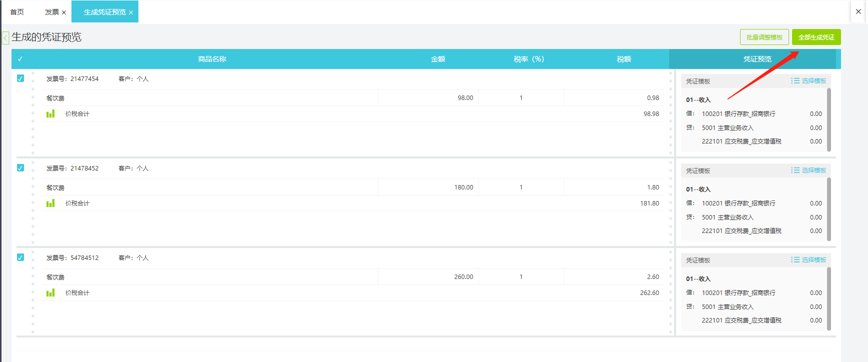Click 餐饮费 in invoice 21478452 row
868x362 pixels.
click(x=55, y=188)
